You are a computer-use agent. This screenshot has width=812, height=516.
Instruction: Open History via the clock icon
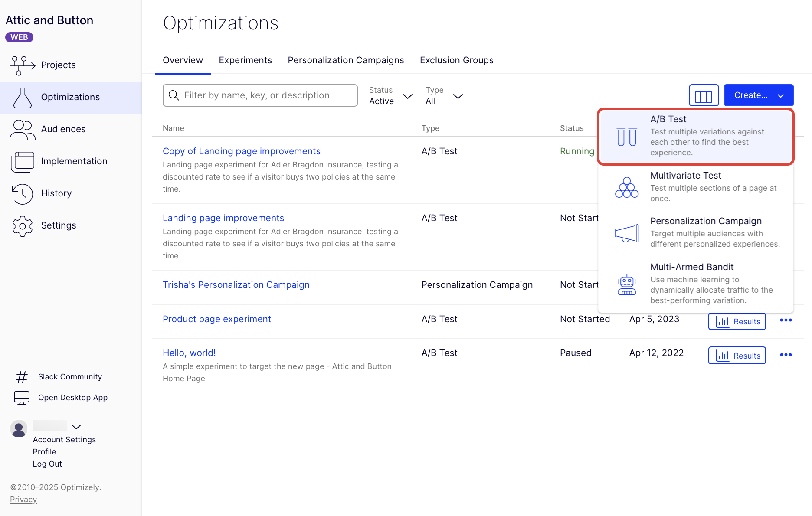(22, 194)
